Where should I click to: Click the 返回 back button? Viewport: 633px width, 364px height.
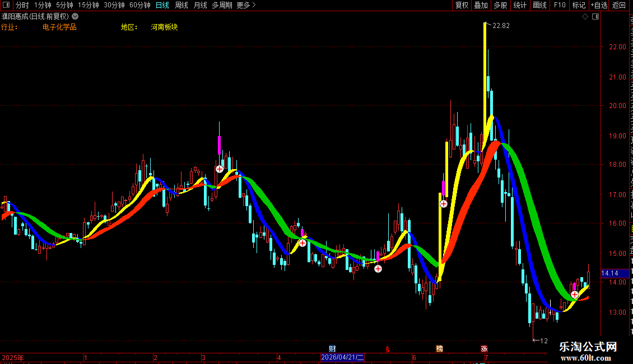[619, 5]
